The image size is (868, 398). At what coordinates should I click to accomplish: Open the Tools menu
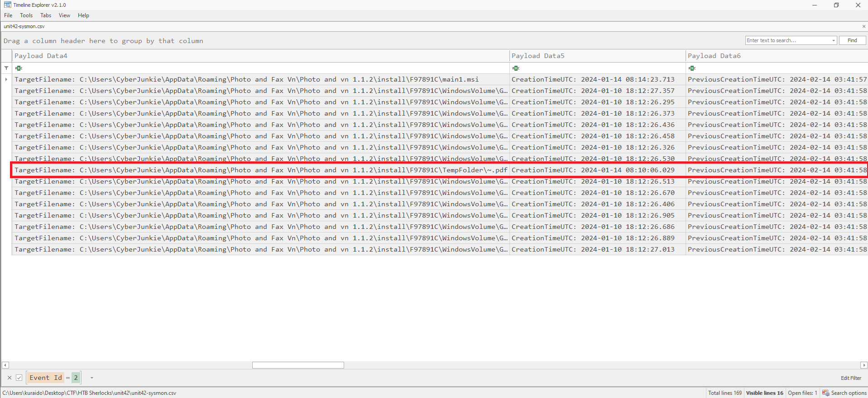click(26, 15)
